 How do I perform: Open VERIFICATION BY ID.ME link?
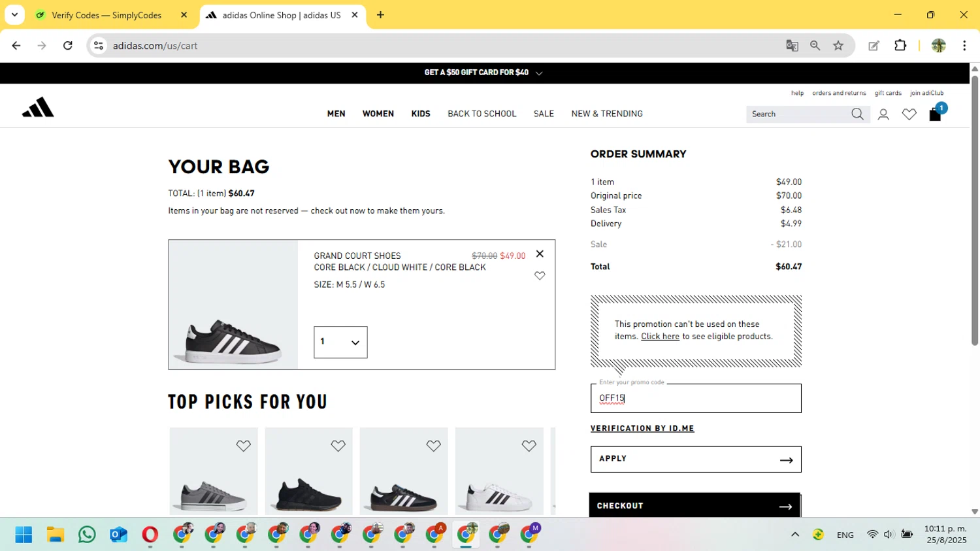click(x=642, y=428)
